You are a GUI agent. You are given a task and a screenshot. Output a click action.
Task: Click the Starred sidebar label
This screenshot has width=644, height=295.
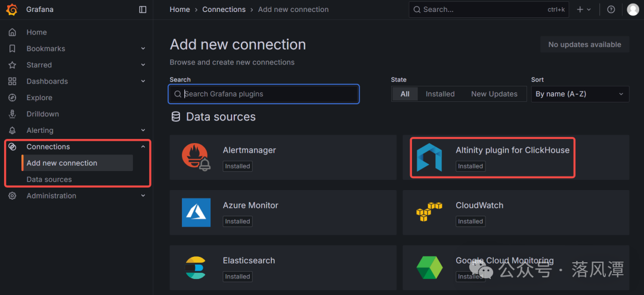[x=39, y=65]
